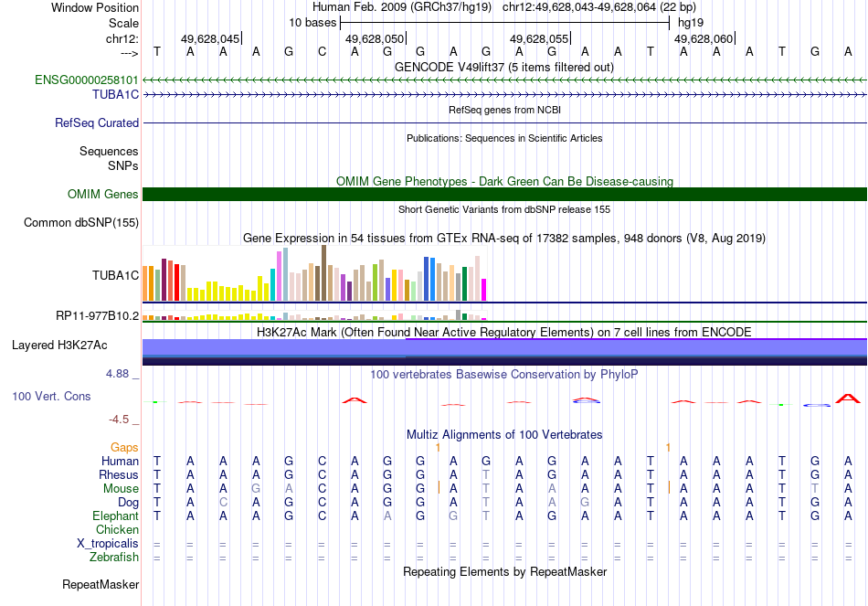868x606 pixels.
Task: Click the position marker 49,628,050
Action: pos(375,38)
